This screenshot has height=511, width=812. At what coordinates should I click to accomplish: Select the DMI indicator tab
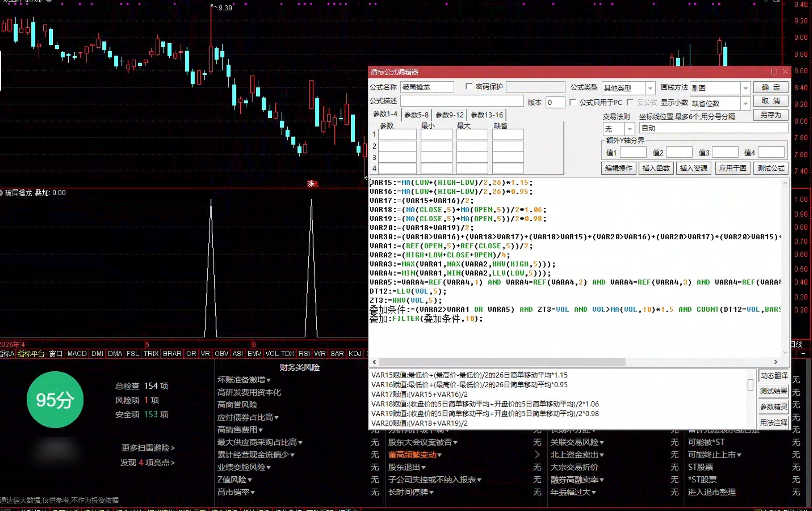[97, 354]
